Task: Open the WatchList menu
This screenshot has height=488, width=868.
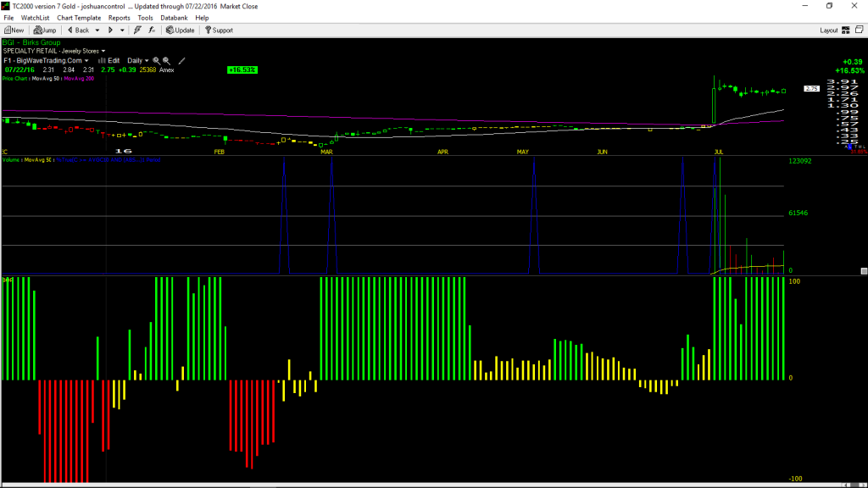Action: [x=35, y=18]
